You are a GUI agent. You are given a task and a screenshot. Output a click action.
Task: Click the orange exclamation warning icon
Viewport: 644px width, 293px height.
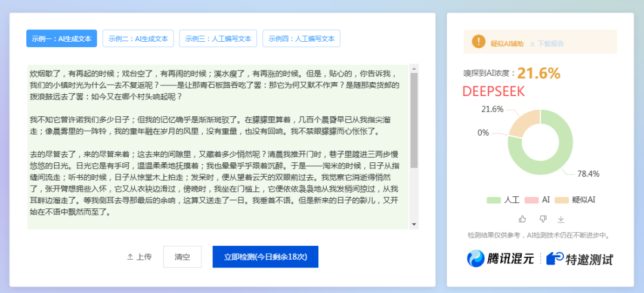tap(478, 41)
